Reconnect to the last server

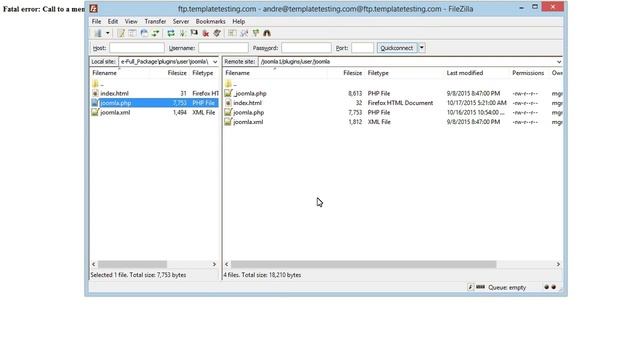click(x=217, y=33)
